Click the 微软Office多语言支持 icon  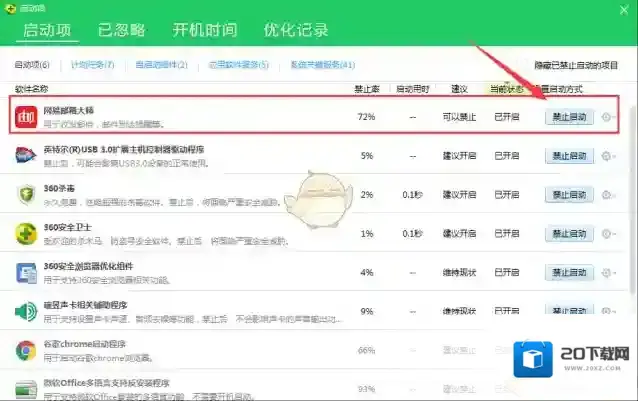click(x=26, y=390)
